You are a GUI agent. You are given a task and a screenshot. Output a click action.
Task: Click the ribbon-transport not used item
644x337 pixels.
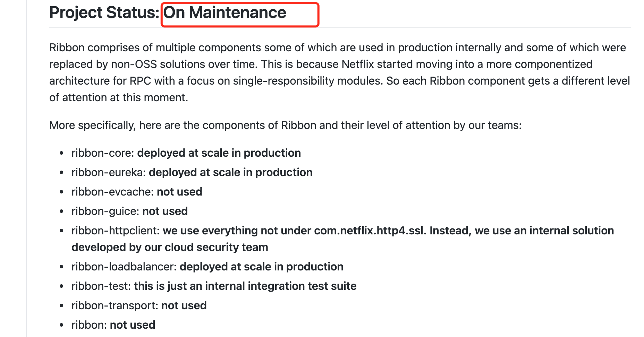pos(139,305)
